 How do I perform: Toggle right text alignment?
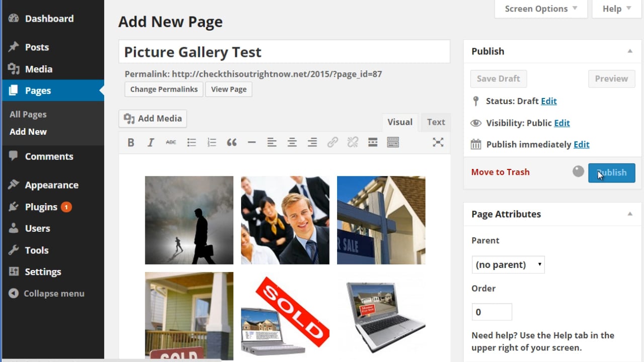pyautogui.click(x=312, y=142)
